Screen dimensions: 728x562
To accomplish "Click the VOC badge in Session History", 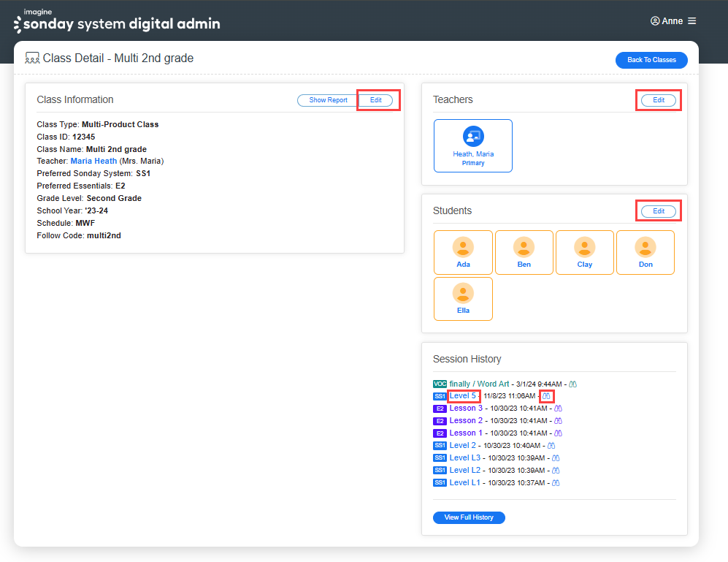I will [440, 384].
